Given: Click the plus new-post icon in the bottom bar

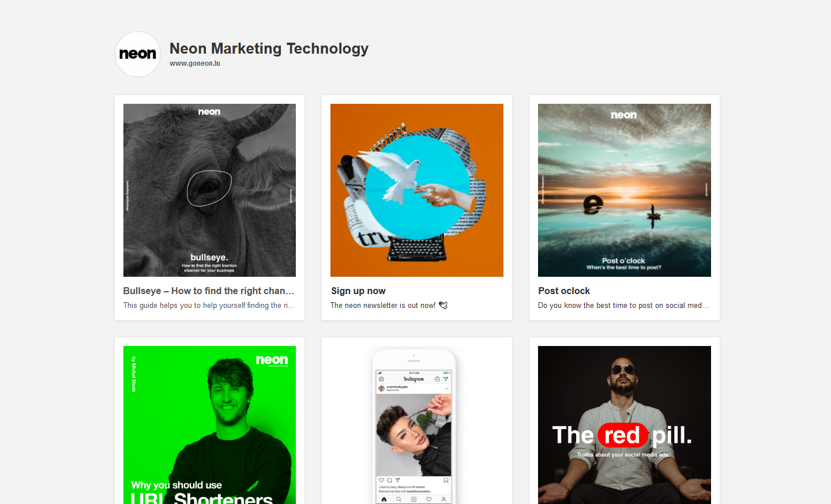Looking at the screenshot, I should [x=413, y=499].
